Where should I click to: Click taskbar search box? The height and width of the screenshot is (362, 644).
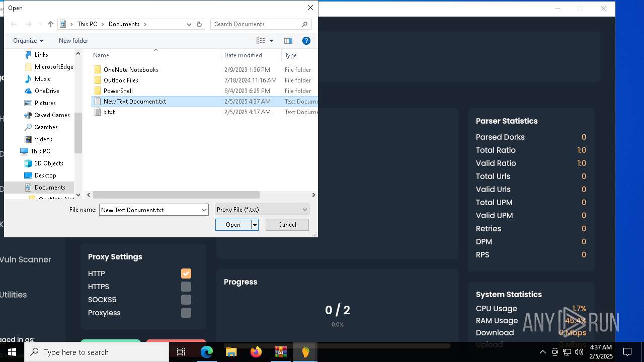click(x=97, y=352)
